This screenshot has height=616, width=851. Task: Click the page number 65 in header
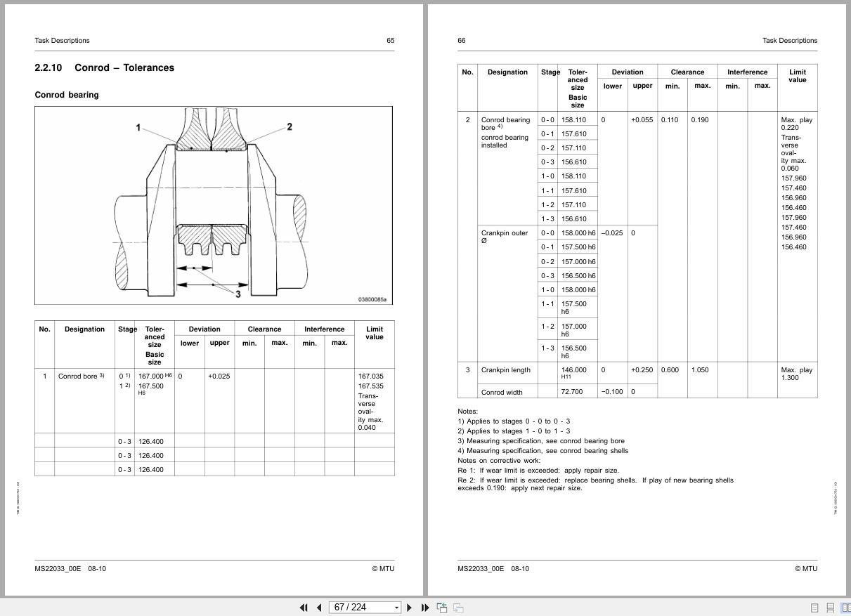(391, 41)
